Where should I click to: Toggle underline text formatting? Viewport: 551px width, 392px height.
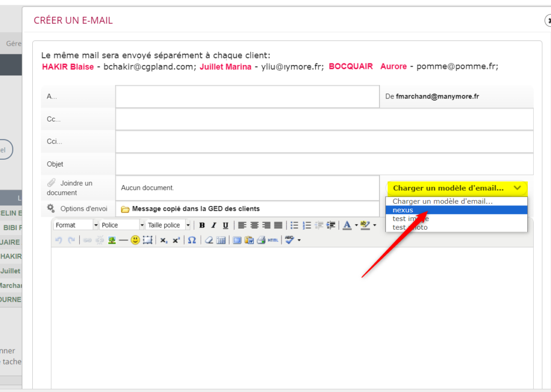pos(225,225)
